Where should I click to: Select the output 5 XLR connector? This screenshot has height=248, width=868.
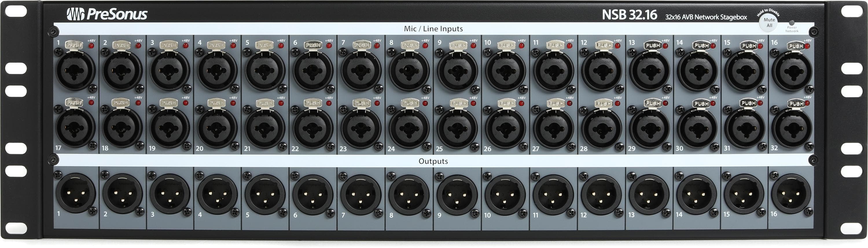[x=265, y=194]
